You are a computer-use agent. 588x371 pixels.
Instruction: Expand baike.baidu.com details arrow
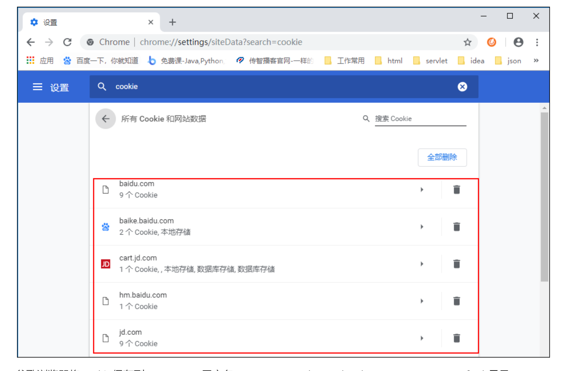422,227
